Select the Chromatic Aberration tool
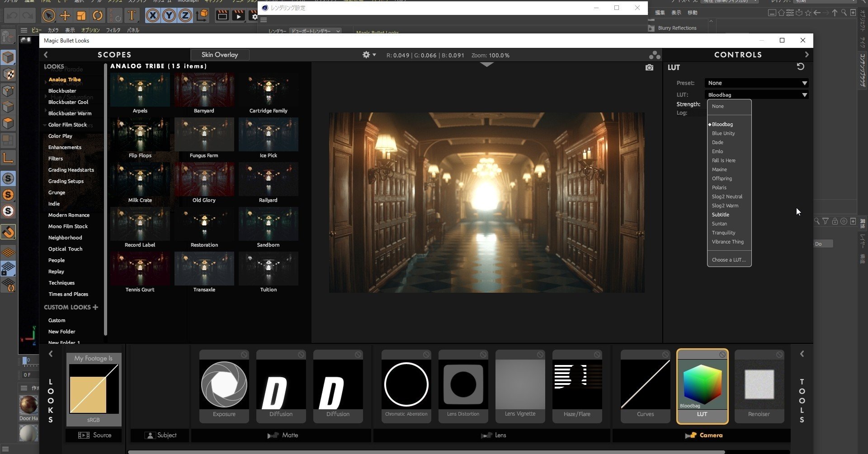 406,386
